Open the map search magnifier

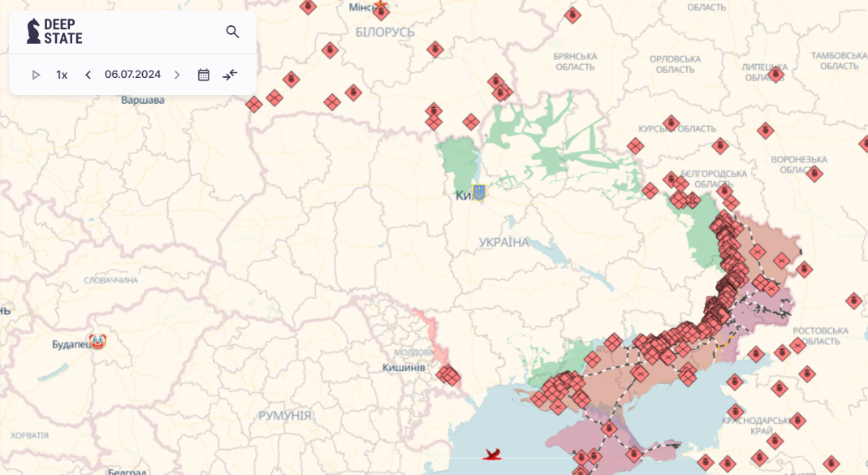click(x=232, y=32)
